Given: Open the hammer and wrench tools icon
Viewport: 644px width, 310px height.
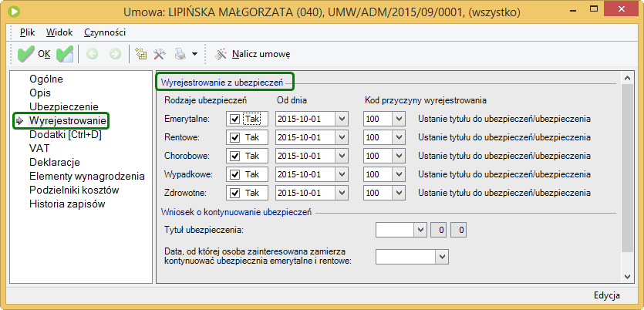Looking at the screenshot, I should (x=160, y=54).
